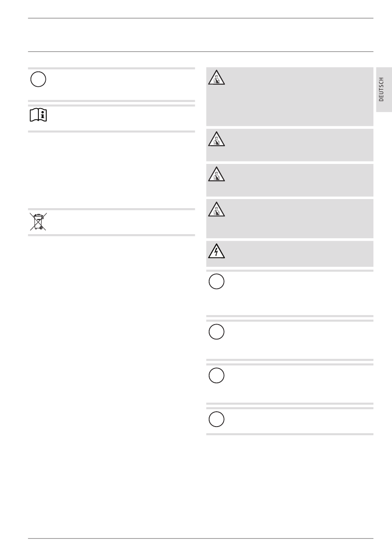Click the circle note icon above the book icon
The width and height of the screenshot is (392, 555).
pyautogui.click(x=38, y=79)
